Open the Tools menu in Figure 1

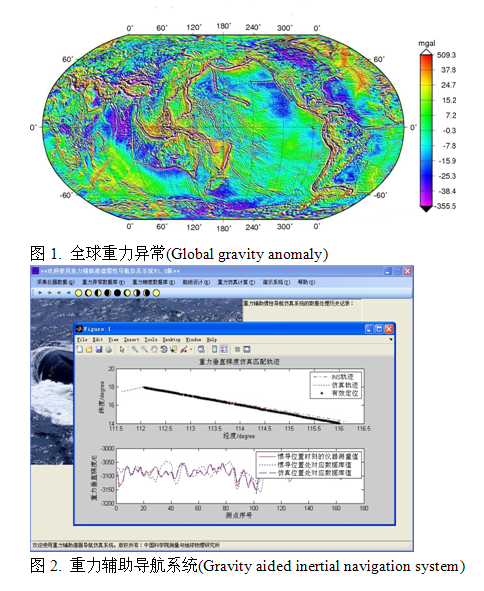pos(151,340)
